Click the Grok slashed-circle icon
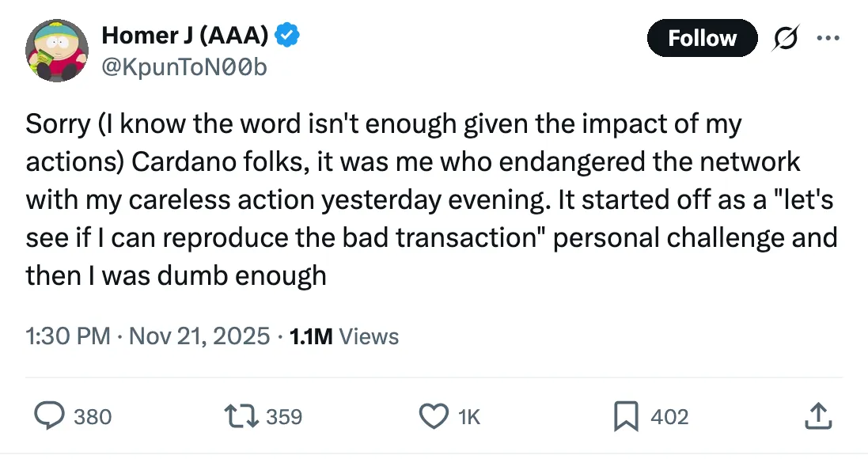Image resolution: width=868 pixels, height=459 pixels. (787, 38)
